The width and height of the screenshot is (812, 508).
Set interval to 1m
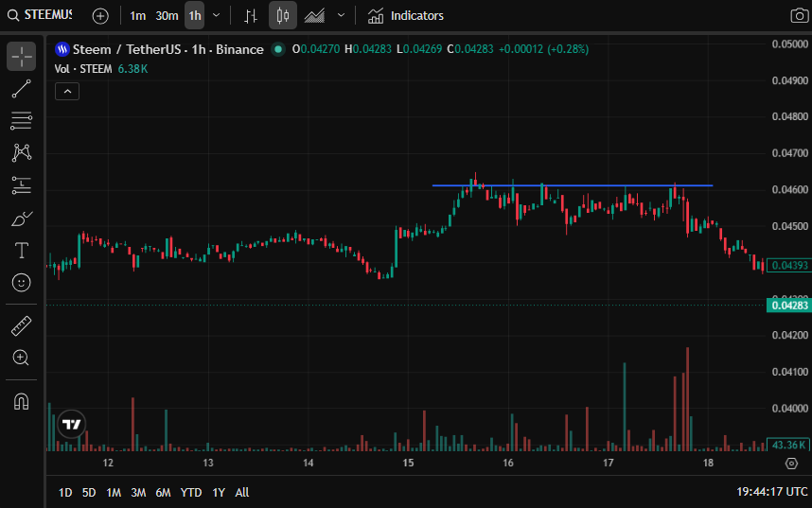point(138,16)
